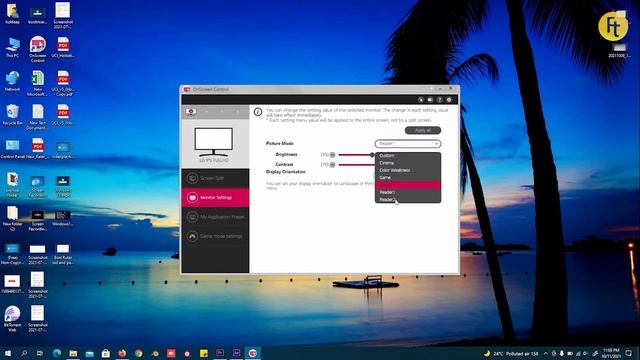Open File Explorer from taskbar
The image size is (640, 360).
pos(73,353)
